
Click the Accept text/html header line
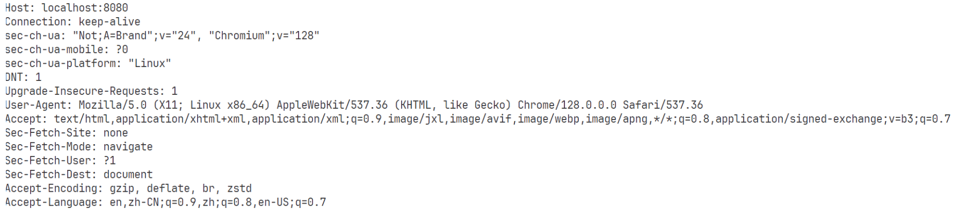coord(478,119)
